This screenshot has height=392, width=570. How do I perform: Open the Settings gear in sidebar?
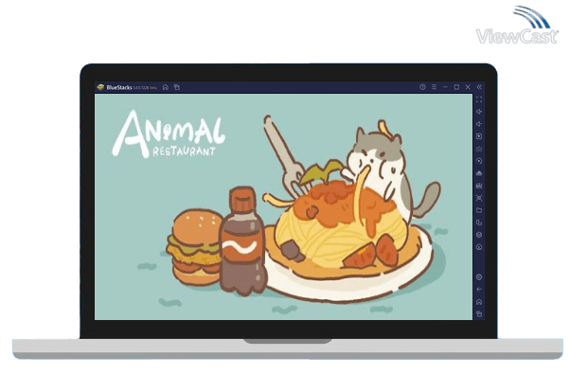[x=479, y=277]
